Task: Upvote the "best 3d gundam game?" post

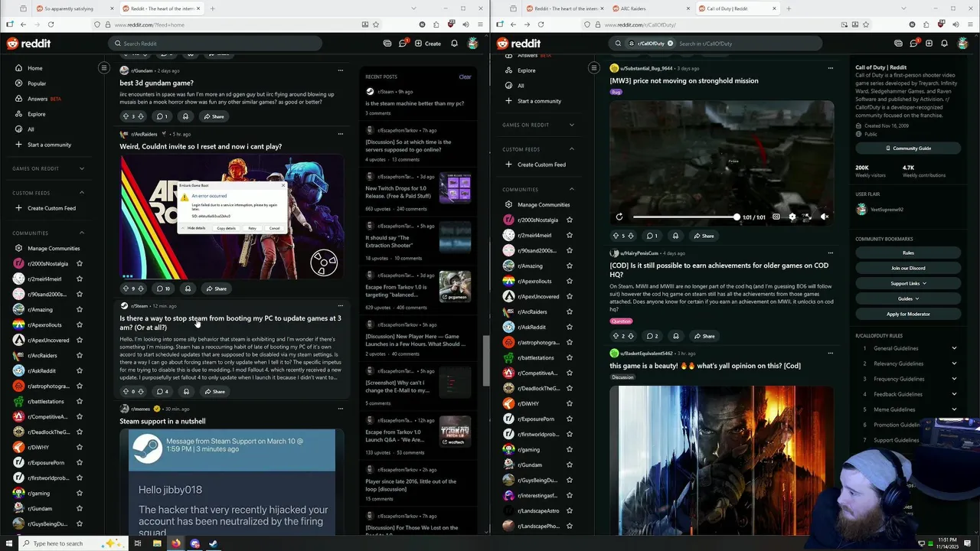Action: [126, 116]
